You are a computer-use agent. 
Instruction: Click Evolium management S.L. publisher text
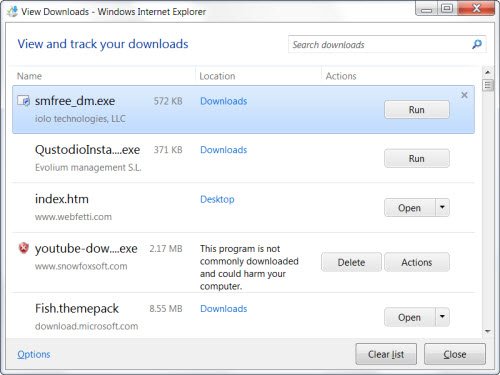[88, 167]
